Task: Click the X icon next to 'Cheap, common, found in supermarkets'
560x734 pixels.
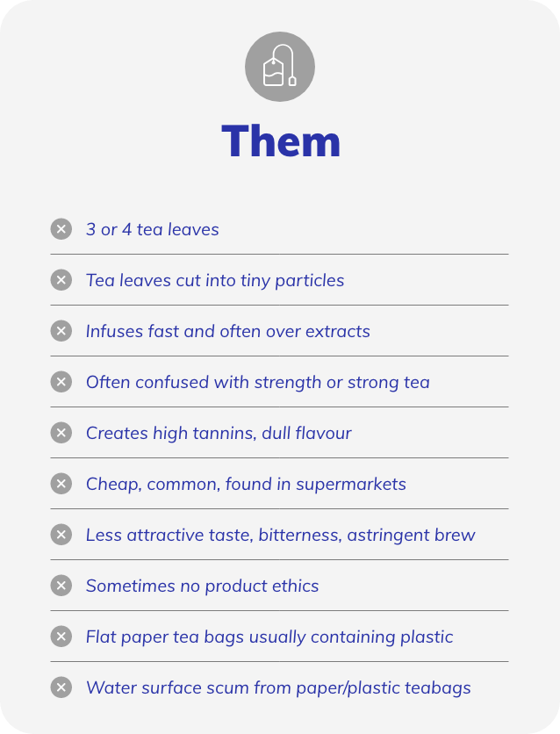Action: [x=61, y=484]
